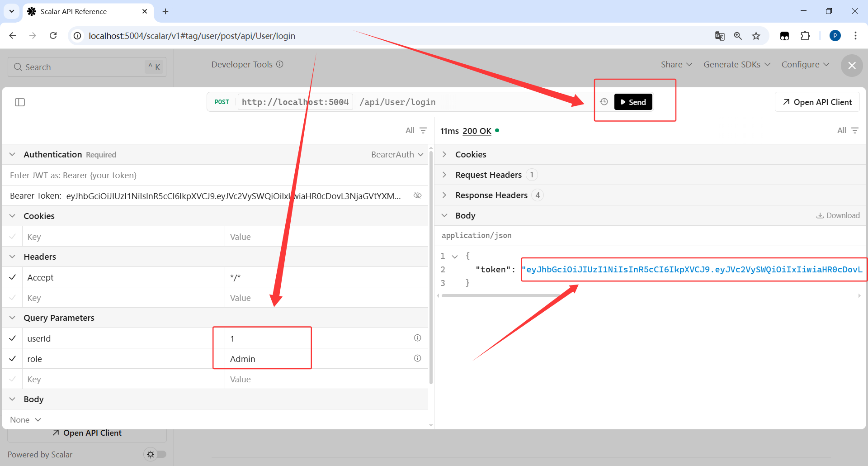Focus the Search input field

(x=87, y=67)
